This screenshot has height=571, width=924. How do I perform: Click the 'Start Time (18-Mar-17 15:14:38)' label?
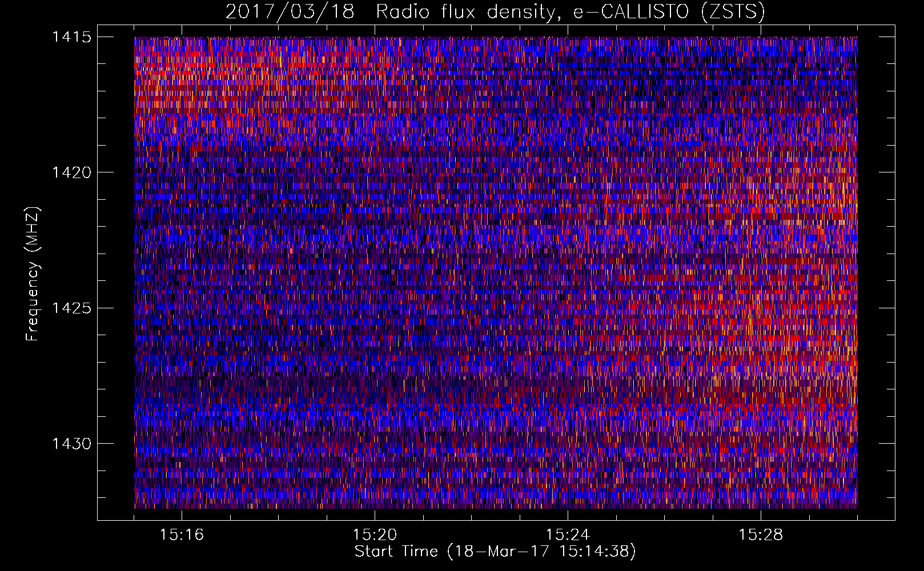pyautogui.click(x=495, y=552)
